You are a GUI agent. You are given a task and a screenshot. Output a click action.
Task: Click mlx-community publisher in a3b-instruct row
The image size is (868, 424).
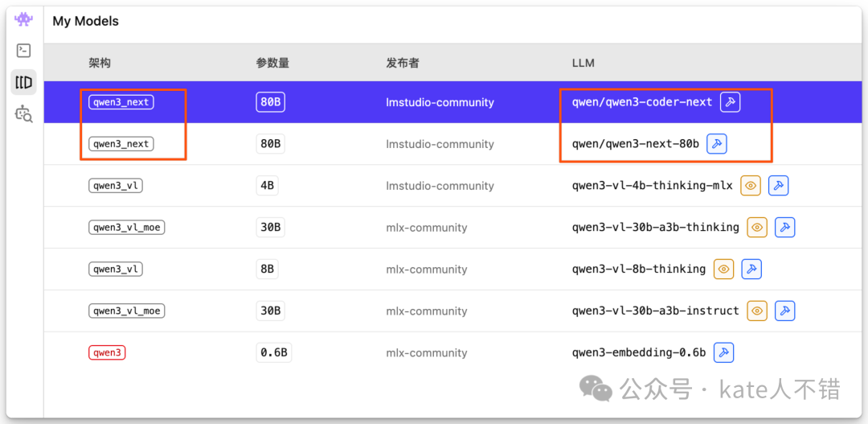[427, 311]
